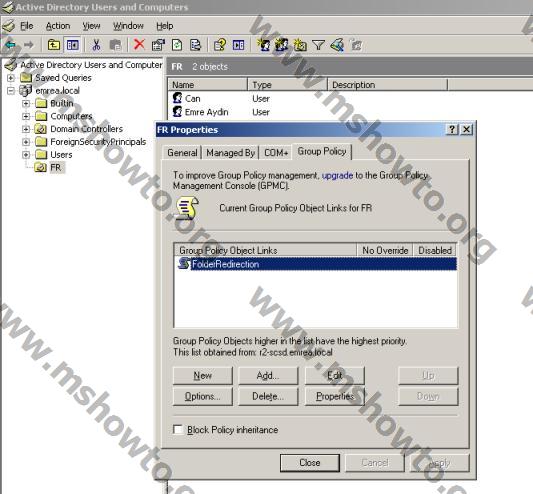The width and height of the screenshot is (533, 494).
Task: Open Properties via the toolbar icon
Action: point(158,45)
